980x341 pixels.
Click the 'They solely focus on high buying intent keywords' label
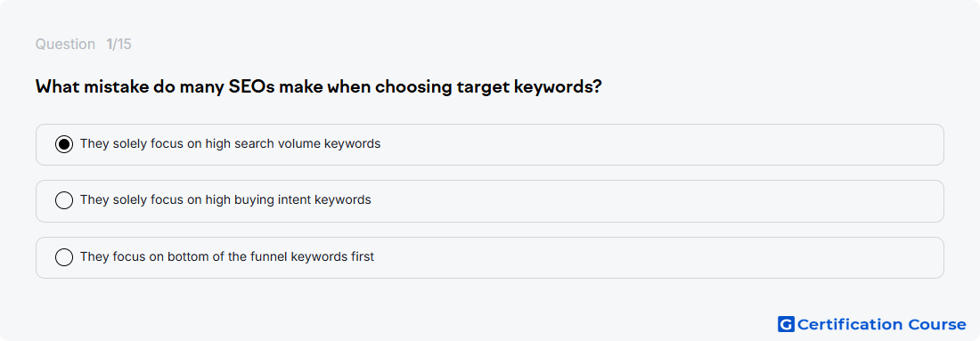click(x=225, y=199)
